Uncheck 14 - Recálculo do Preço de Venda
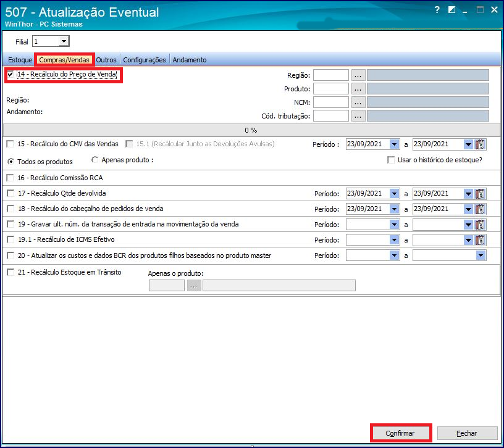 click(x=10, y=75)
